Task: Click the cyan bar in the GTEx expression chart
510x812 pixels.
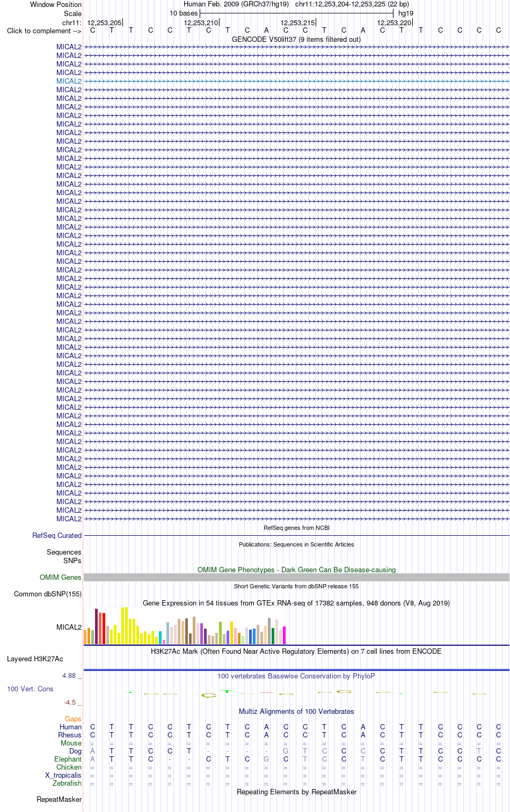Action: [160, 638]
